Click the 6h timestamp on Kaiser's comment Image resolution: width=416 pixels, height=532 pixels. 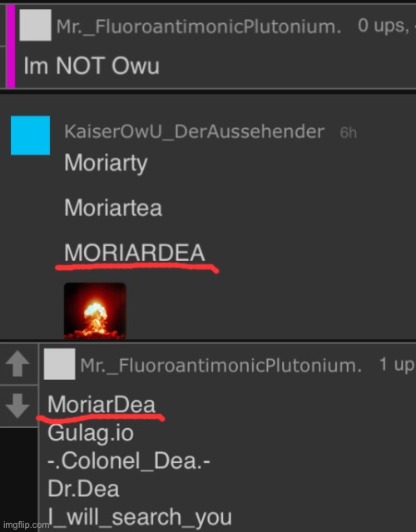tap(349, 133)
